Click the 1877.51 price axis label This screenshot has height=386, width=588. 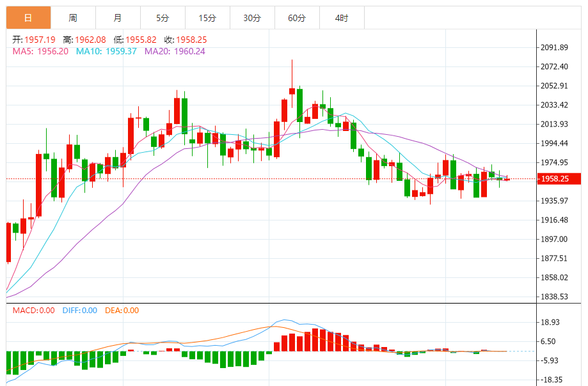554,258
